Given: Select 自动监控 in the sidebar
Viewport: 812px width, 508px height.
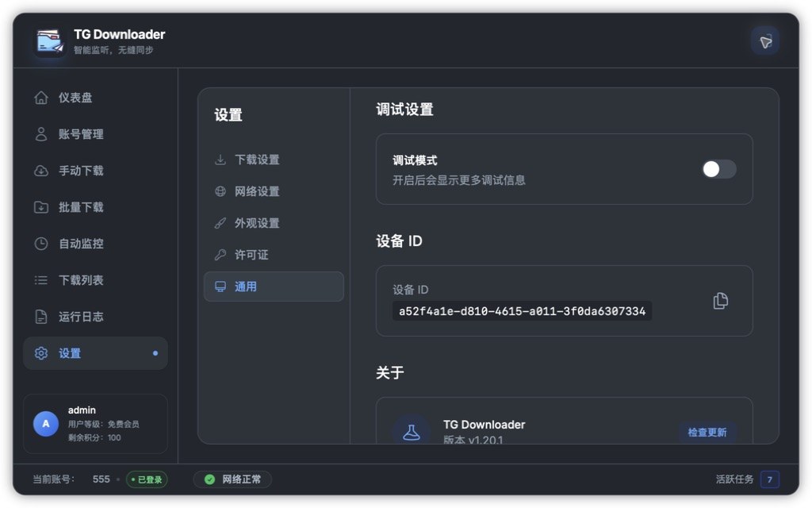Looking at the screenshot, I should (x=95, y=244).
